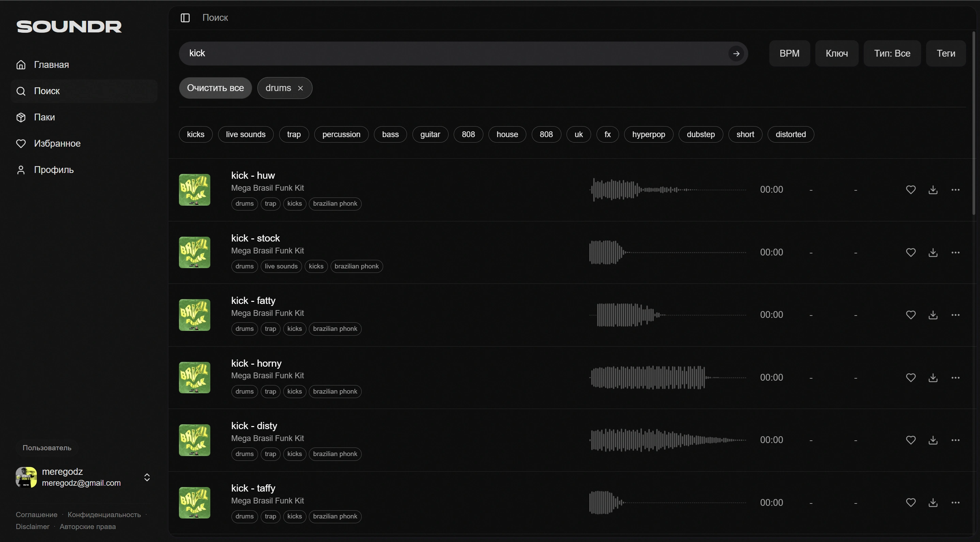Viewport: 980px width, 542px height.
Task: Download the 'kick - disty' sample
Action: coord(933,440)
